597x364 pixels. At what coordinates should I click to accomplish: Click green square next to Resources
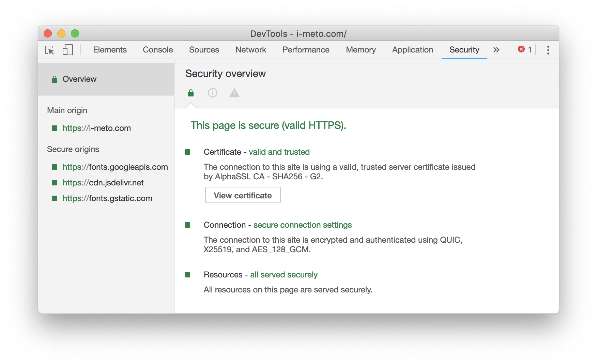coord(187,275)
